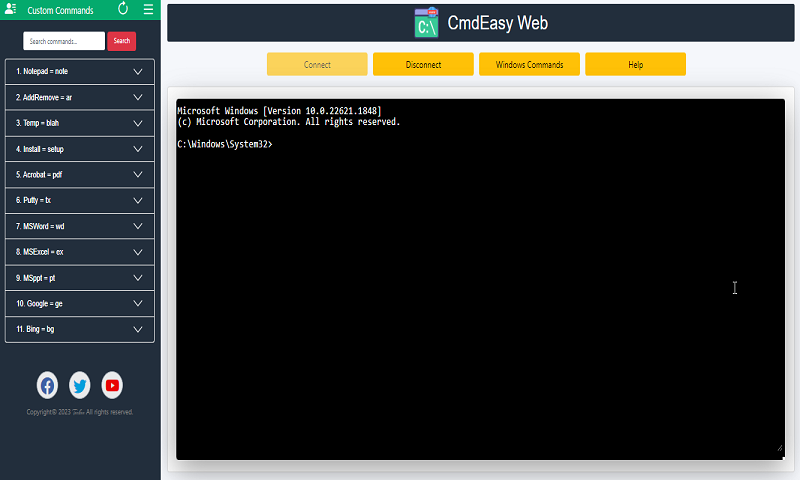This screenshot has height=480, width=800.
Task: Select the '4. Install = setup' text
Action: (40, 149)
